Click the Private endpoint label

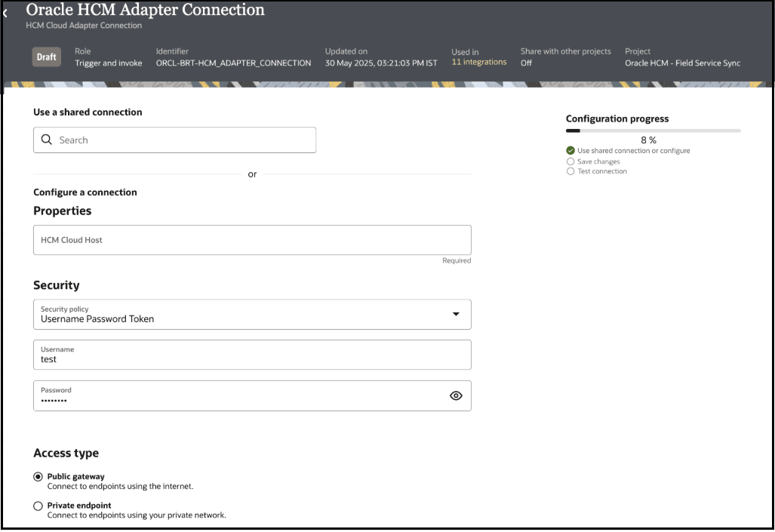click(x=79, y=506)
